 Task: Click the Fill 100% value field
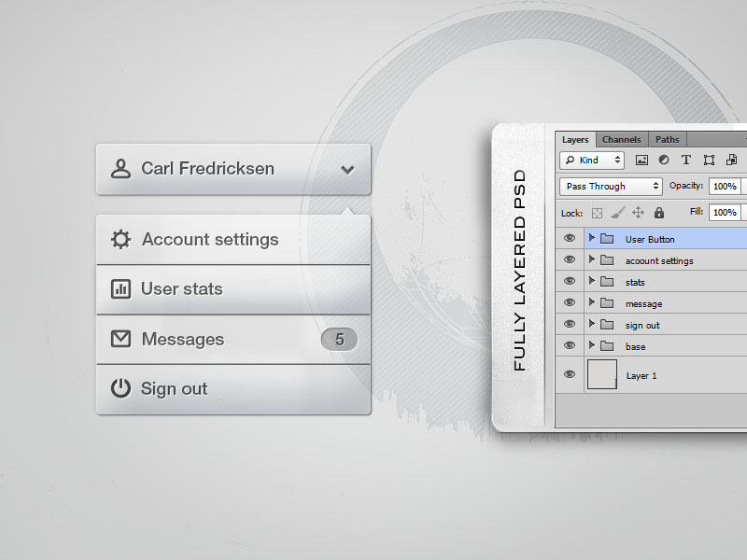(x=725, y=213)
